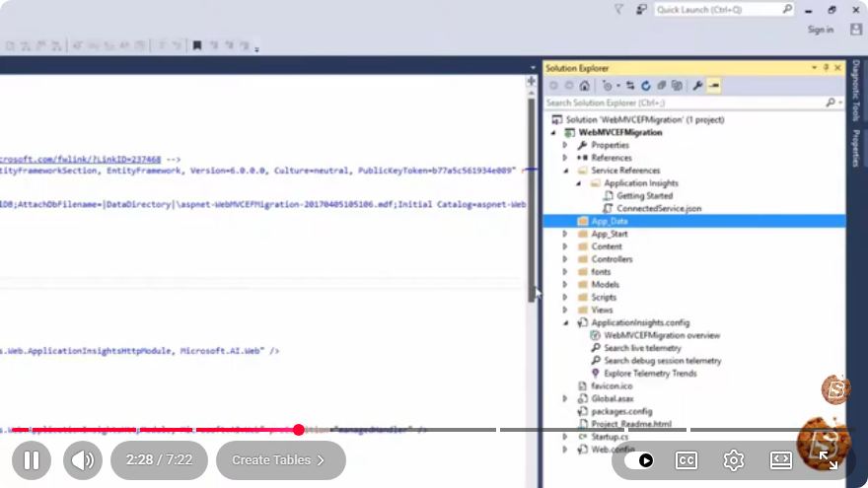868x488 pixels.
Task: Click the Search Solution Explorer field
Action: 694,103
